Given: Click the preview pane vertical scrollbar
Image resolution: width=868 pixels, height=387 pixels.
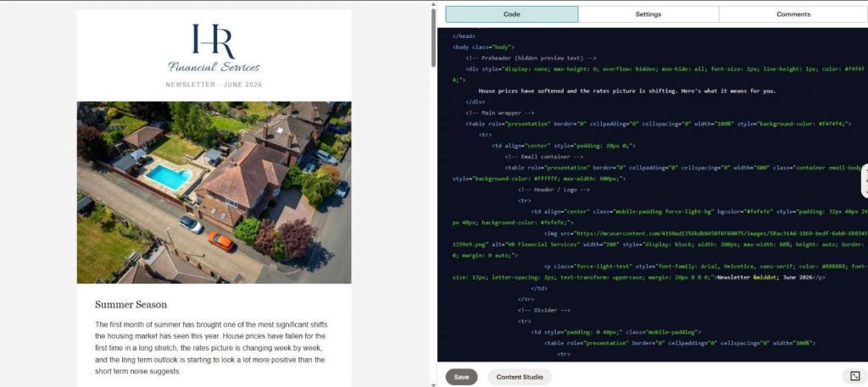Looking at the screenshot, I should pyautogui.click(x=433, y=39).
